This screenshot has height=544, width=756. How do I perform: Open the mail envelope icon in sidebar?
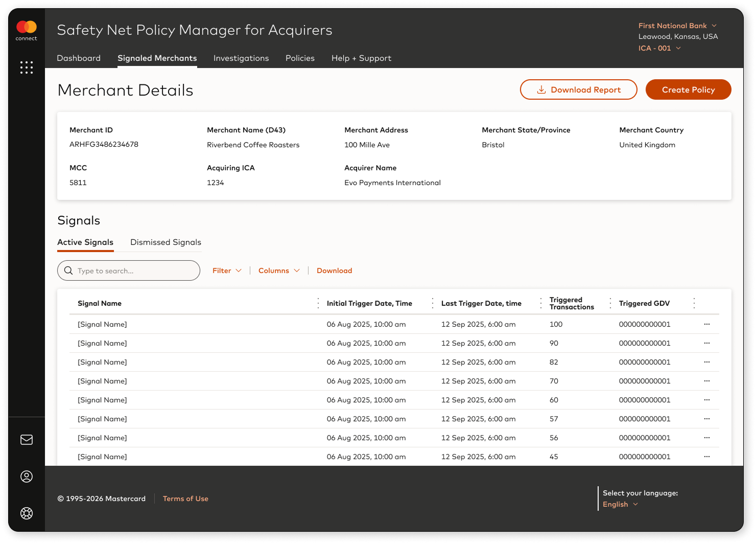27,440
